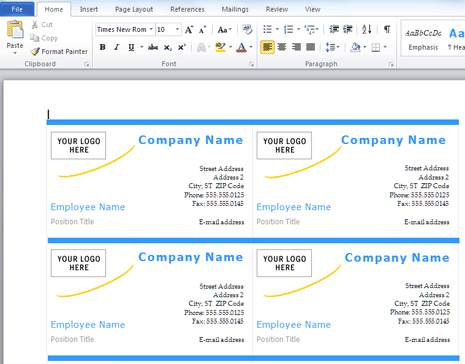This screenshot has width=465, height=364.
Task: Click the Sort A-Z icon
Action: (366, 29)
